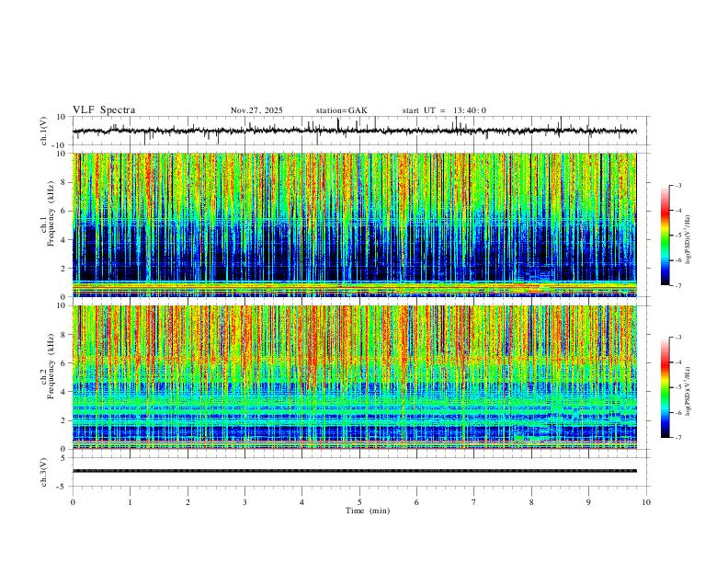Click the '-7' label on lower colorbar

coord(677,438)
